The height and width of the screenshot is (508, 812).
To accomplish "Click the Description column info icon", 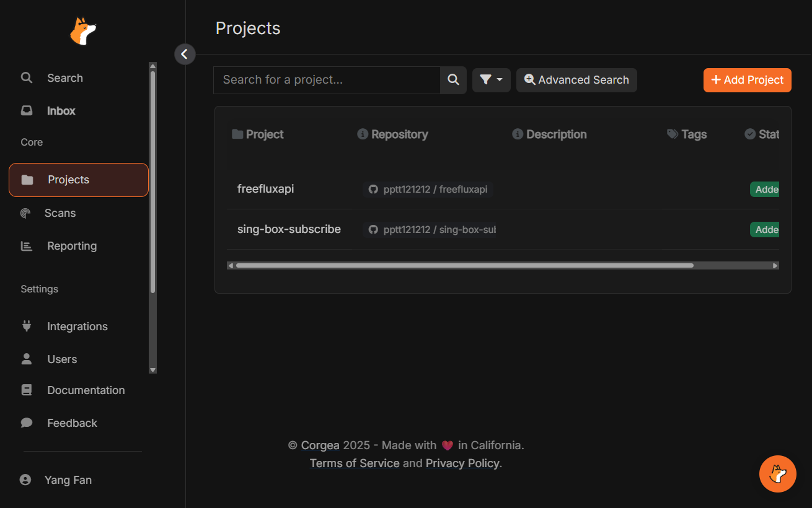I will click(x=518, y=134).
